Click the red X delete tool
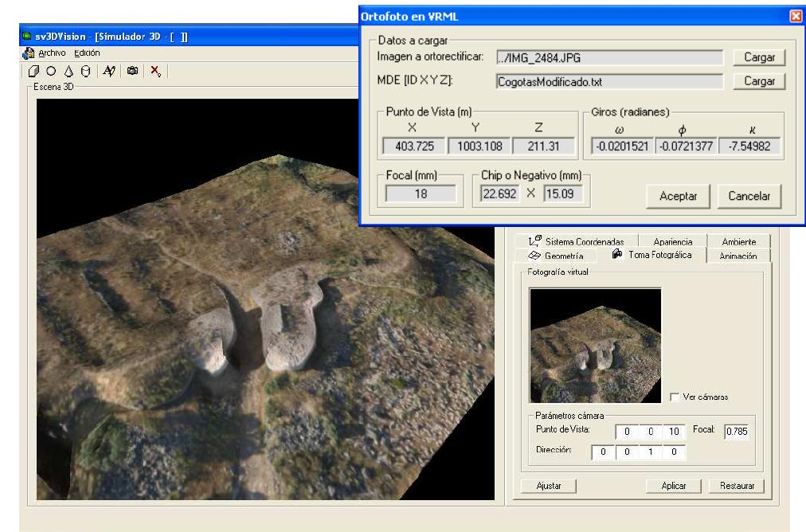Image resolution: width=806 pixels, height=532 pixels. (x=155, y=71)
